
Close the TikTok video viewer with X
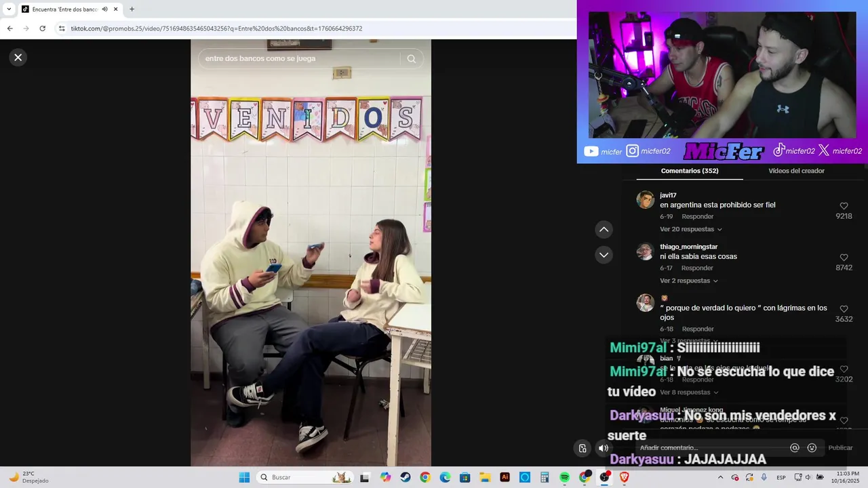click(x=18, y=58)
